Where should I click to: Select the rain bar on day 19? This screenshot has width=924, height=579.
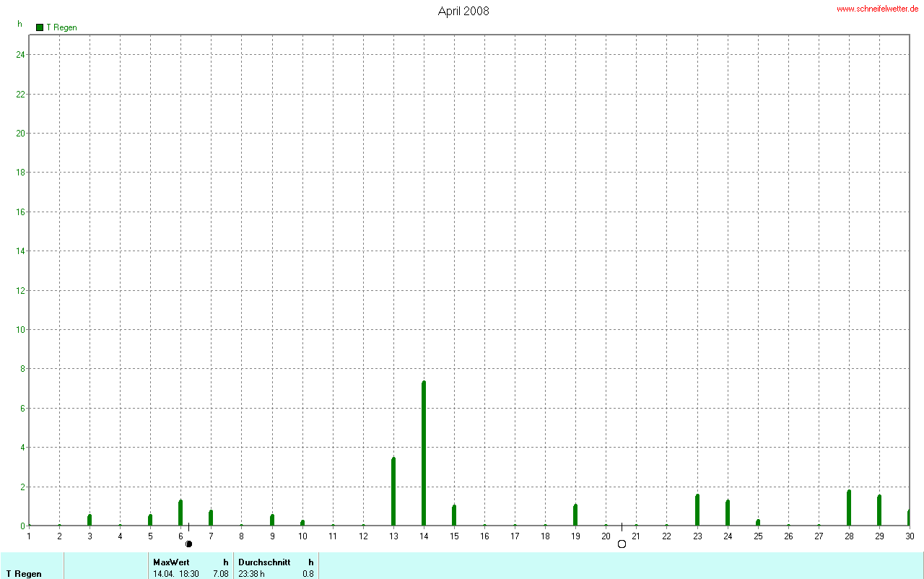pyautogui.click(x=575, y=515)
